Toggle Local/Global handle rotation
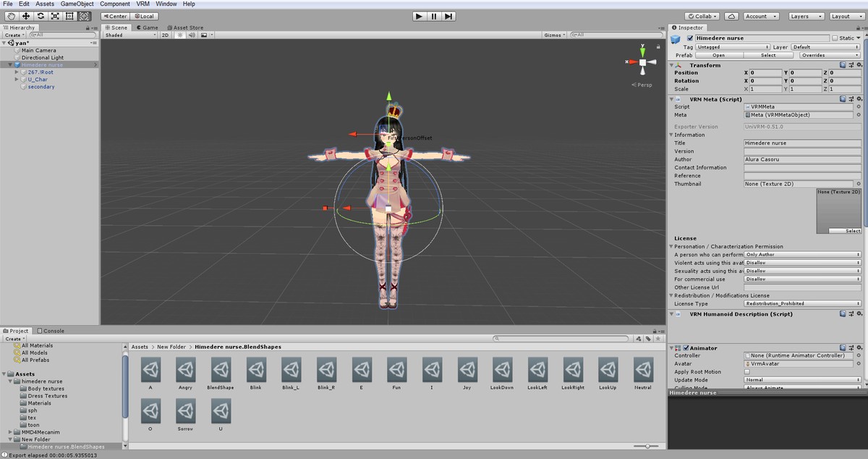This screenshot has width=868, height=459. pos(143,16)
